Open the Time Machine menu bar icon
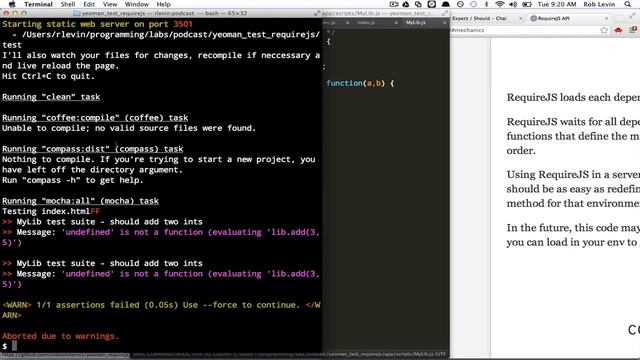 (473, 4)
